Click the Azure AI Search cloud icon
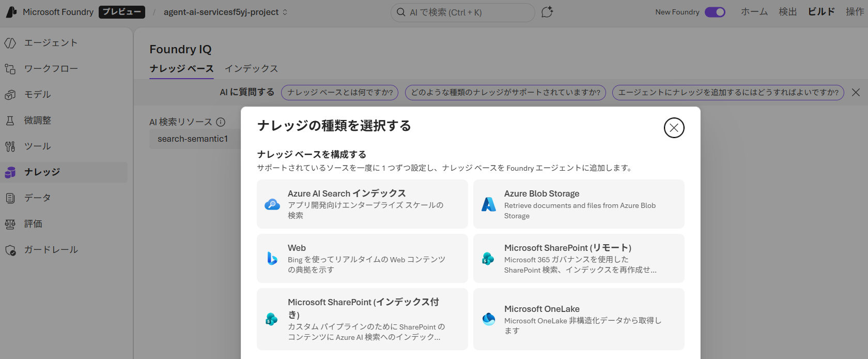868x359 pixels. point(272,204)
